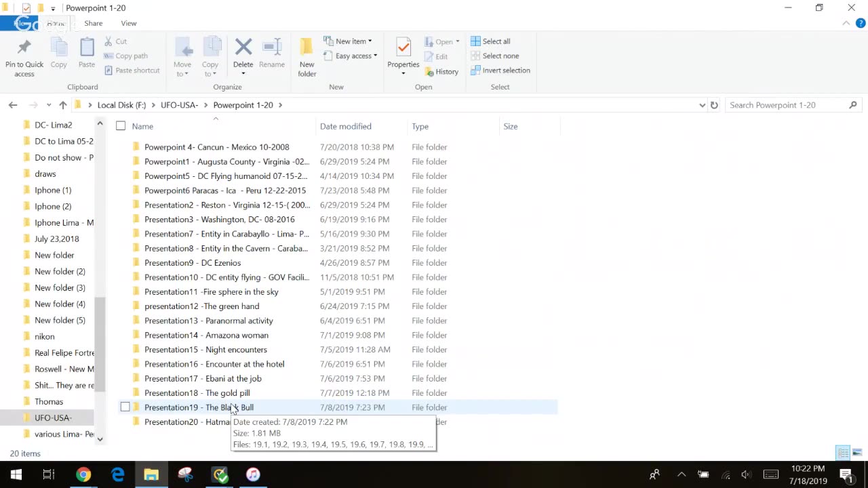Viewport: 868px width, 488px height.
Task: Open DC- Lima2 in navigation pane
Action: click(53, 125)
